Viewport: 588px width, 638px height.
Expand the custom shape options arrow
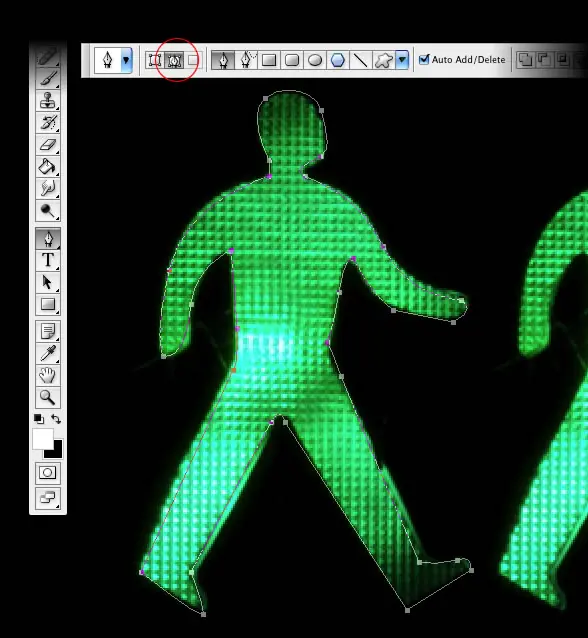[x=402, y=60]
